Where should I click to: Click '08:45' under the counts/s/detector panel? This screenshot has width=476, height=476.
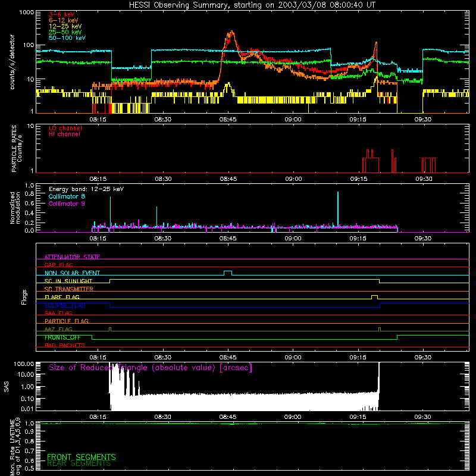pos(228,120)
